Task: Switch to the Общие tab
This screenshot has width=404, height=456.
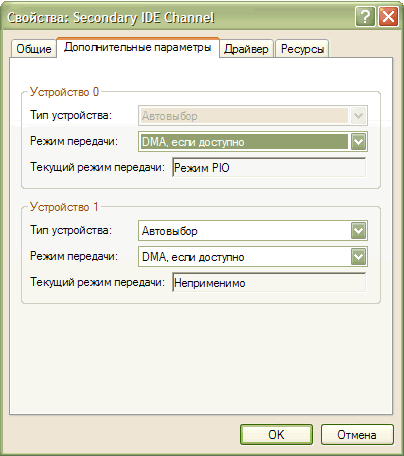Action: coord(34,49)
